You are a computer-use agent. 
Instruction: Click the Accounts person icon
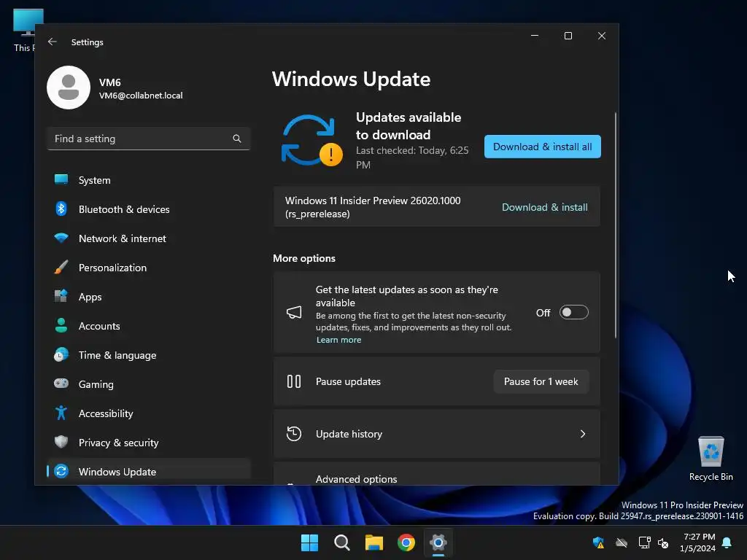tap(61, 325)
